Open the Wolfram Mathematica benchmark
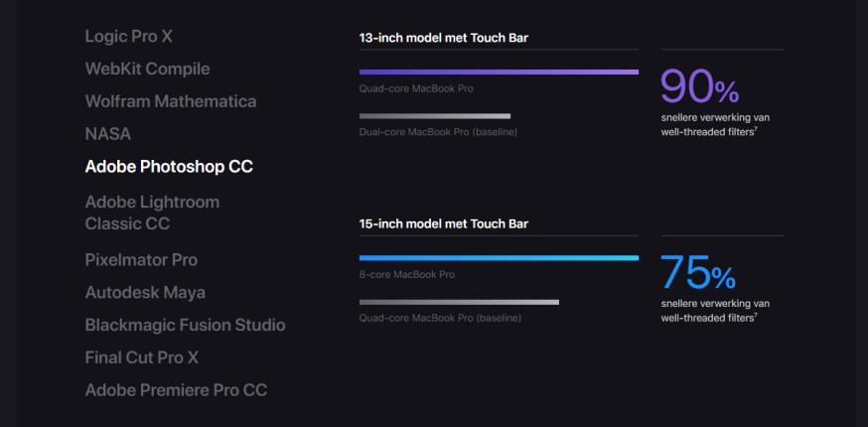 (171, 102)
